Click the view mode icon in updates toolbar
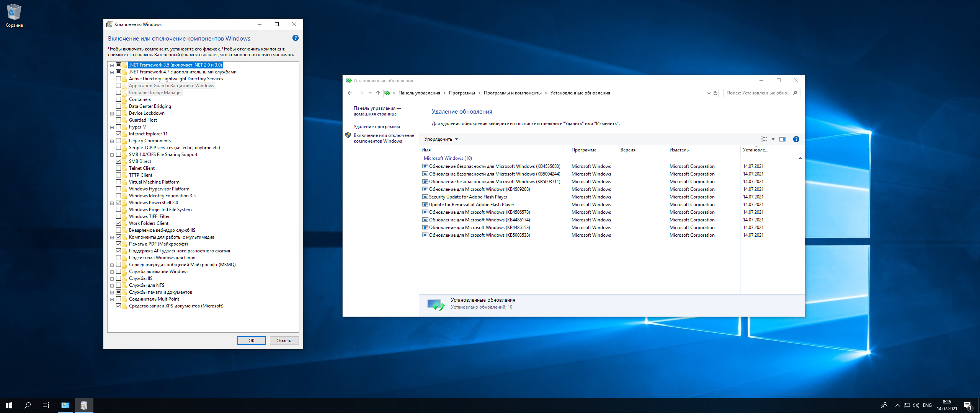 click(764, 139)
